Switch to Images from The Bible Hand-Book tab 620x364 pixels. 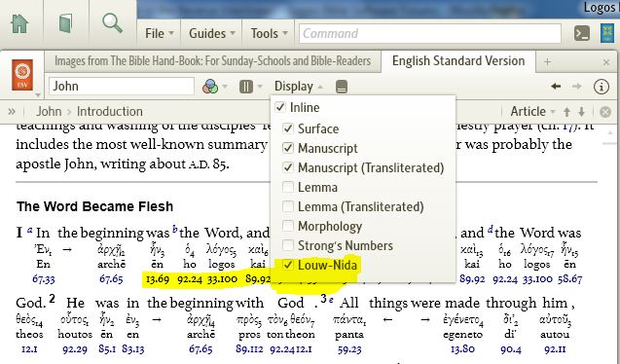(213, 61)
